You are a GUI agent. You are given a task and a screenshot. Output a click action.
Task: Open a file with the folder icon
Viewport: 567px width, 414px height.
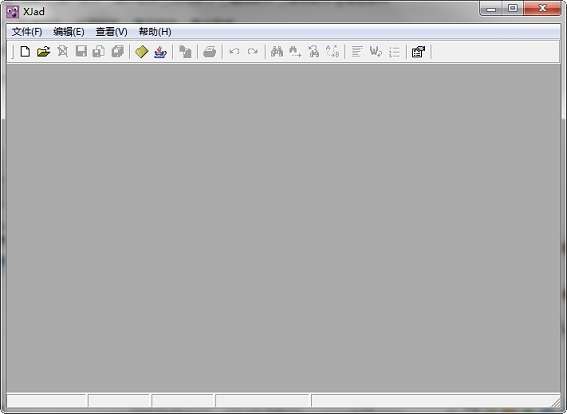point(43,52)
